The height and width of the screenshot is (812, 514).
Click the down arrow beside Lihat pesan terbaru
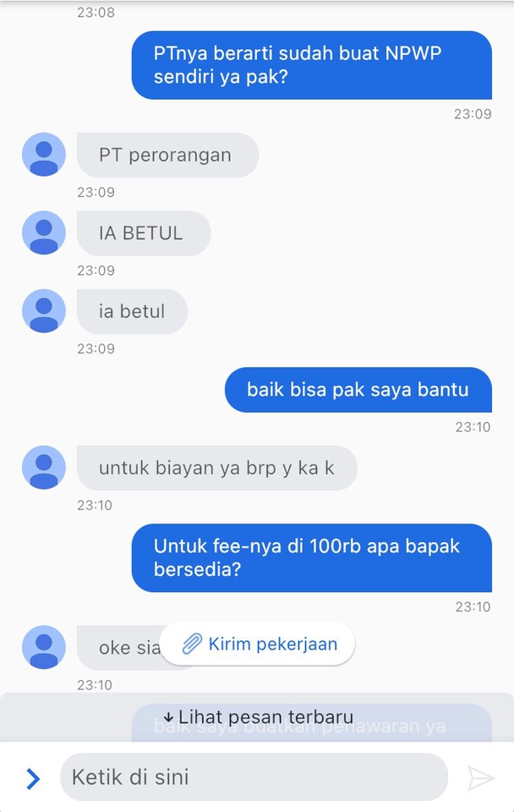click(168, 718)
